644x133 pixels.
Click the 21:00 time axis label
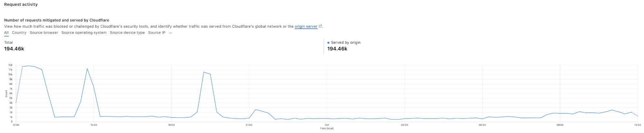[249, 125]
